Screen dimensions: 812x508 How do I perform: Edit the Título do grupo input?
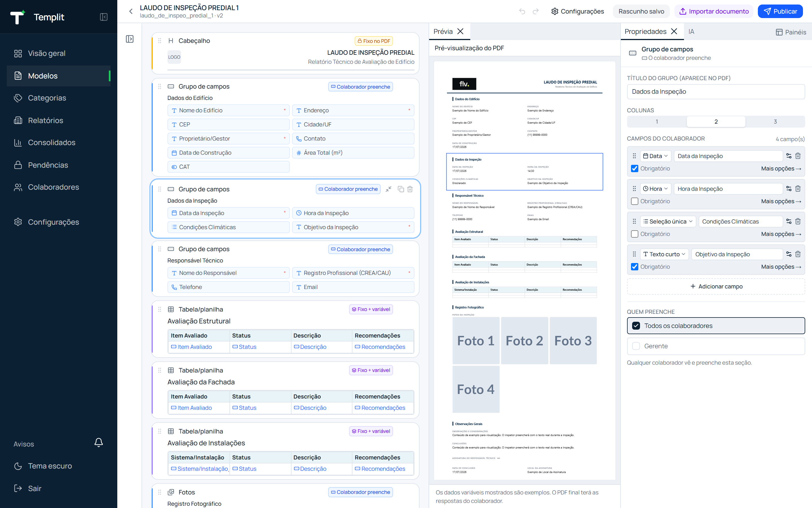[x=716, y=92]
